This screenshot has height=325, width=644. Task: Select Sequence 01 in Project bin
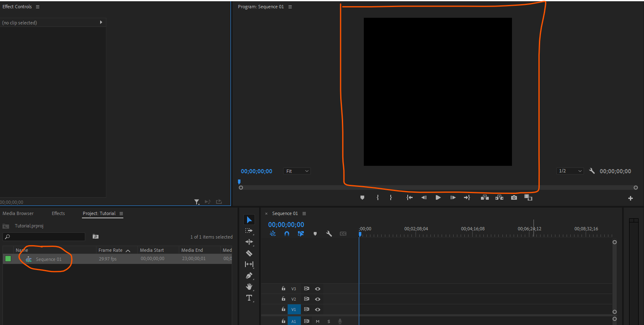click(x=49, y=259)
